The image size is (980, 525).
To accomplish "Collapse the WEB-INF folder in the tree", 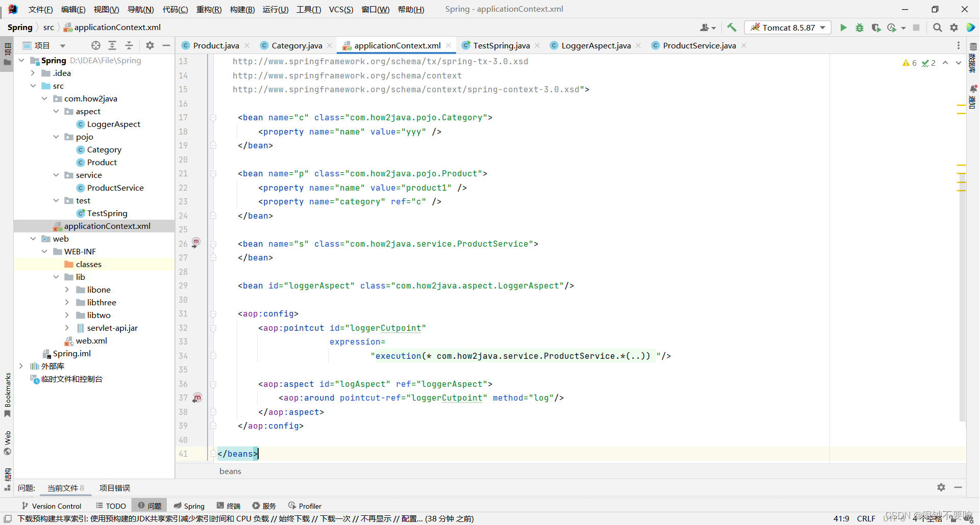I will pos(44,251).
